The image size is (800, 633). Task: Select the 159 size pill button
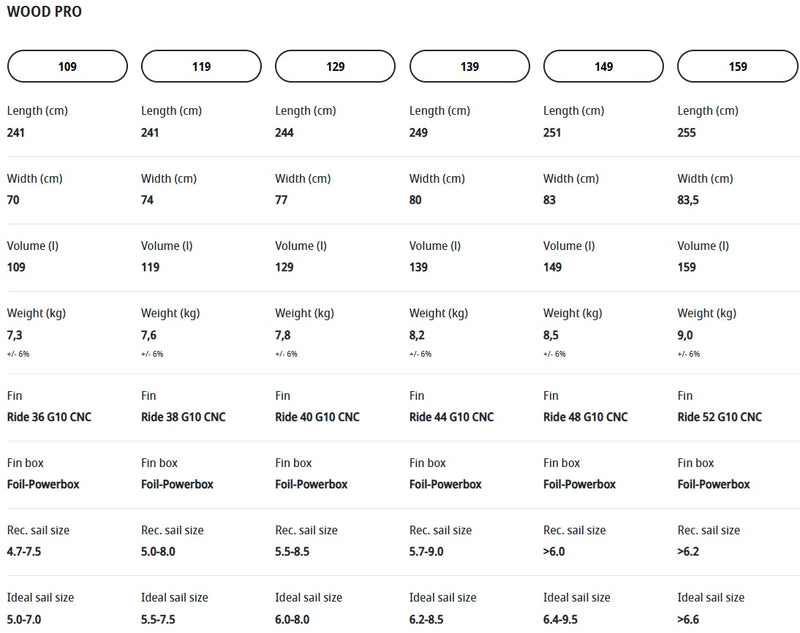click(x=737, y=67)
